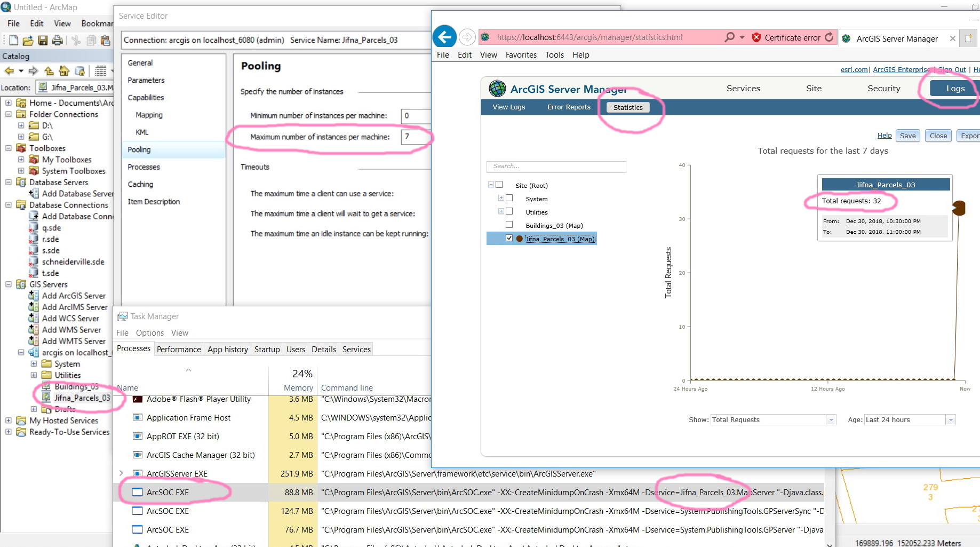The width and height of the screenshot is (980, 547).
Task: Expand the D:\ folder connection
Action: (21, 125)
